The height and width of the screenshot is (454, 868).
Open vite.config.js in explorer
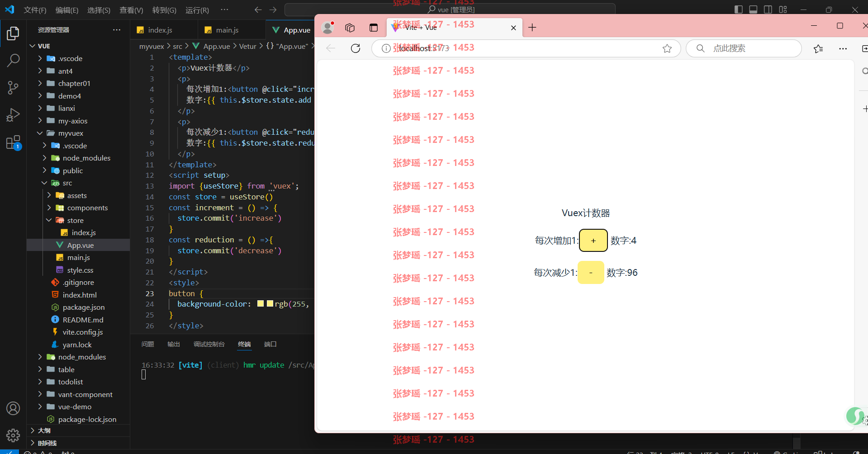tap(83, 332)
